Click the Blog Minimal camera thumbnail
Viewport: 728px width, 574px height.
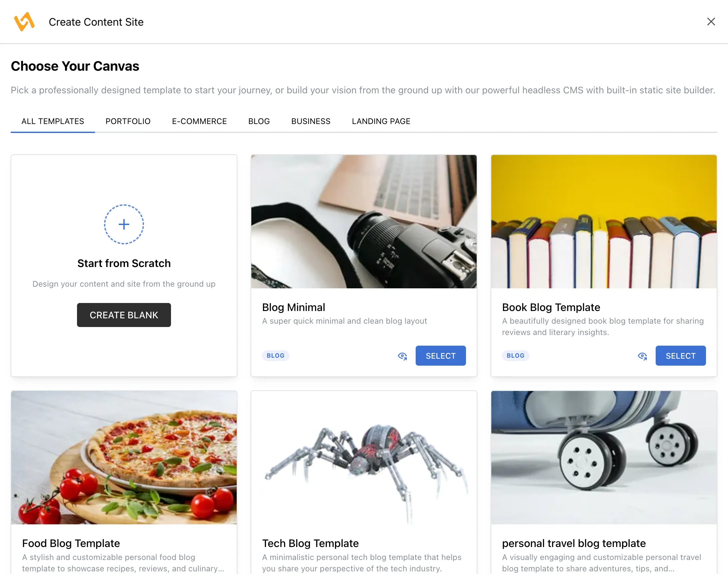pyautogui.click(x=364, y=221)
